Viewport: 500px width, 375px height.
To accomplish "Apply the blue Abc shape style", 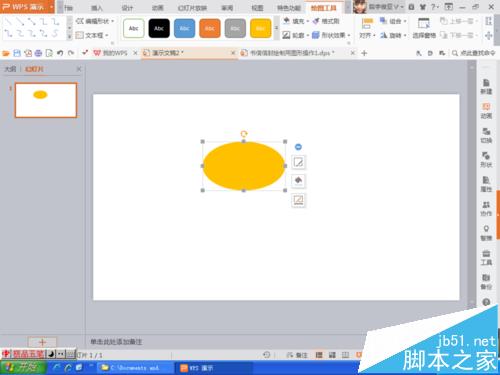I will 184,28.
